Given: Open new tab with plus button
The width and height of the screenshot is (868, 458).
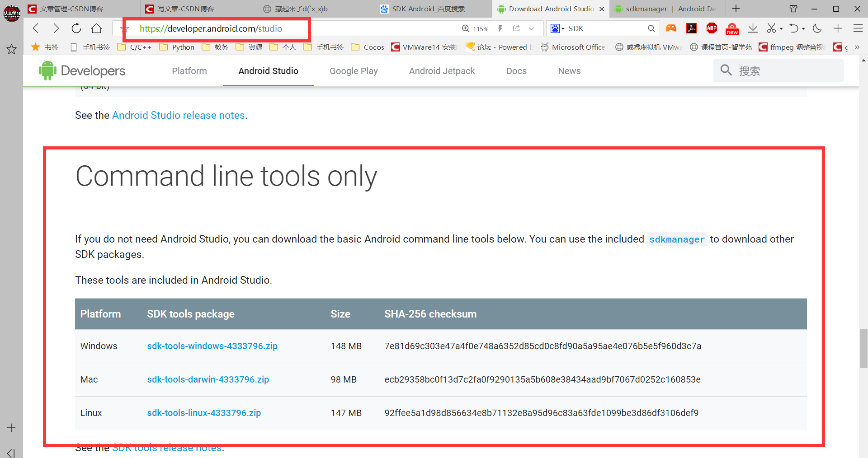Looking at the screenshot, I should click(736, 9).
